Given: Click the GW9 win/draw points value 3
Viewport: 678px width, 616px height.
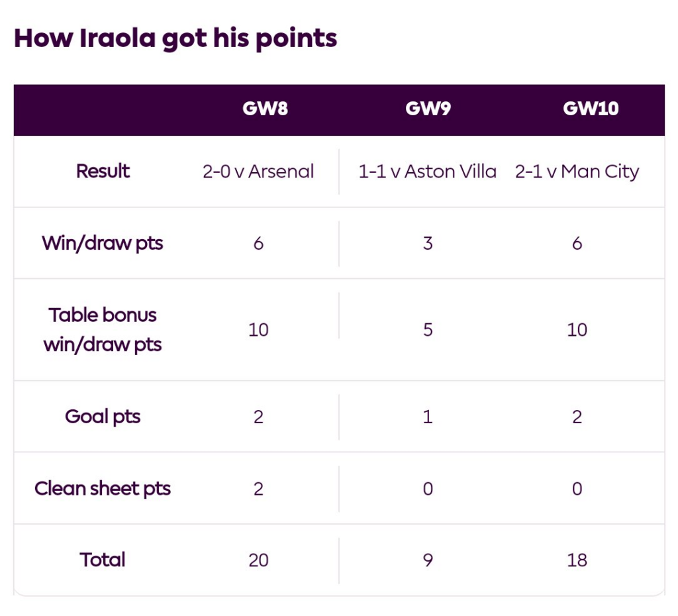Looking at the screenshot, I should pos(428,244).
